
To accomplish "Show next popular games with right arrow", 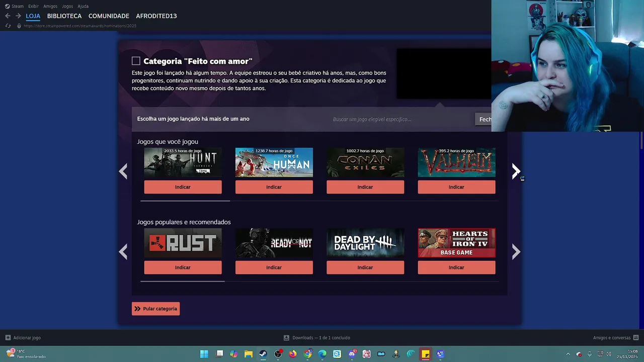I will 516,252.
